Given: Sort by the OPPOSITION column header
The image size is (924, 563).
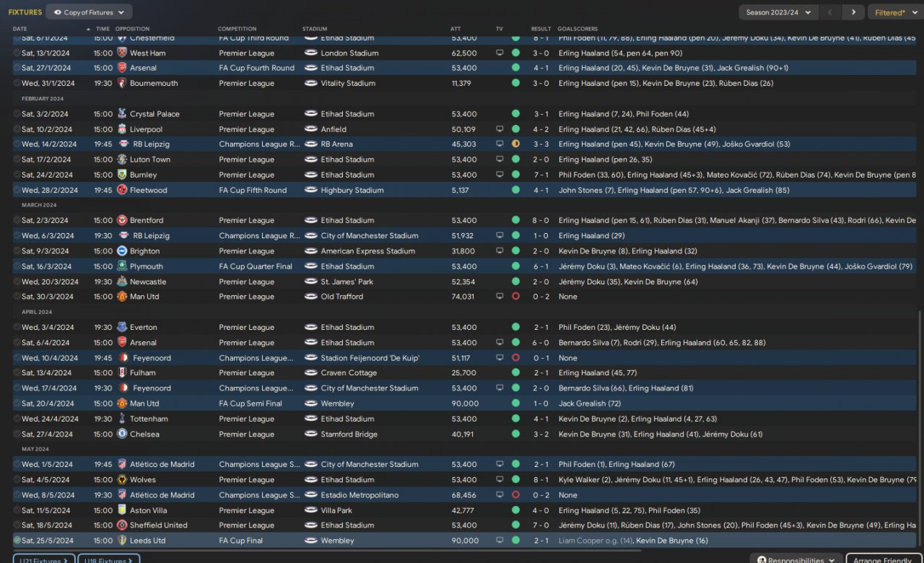Looking at the screenshot, I should 132,29.
